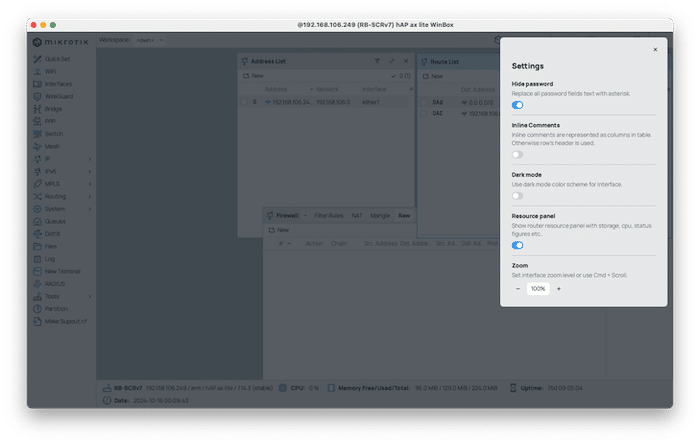Click Make Supout.rif in sidebar

tap(65, 321)
